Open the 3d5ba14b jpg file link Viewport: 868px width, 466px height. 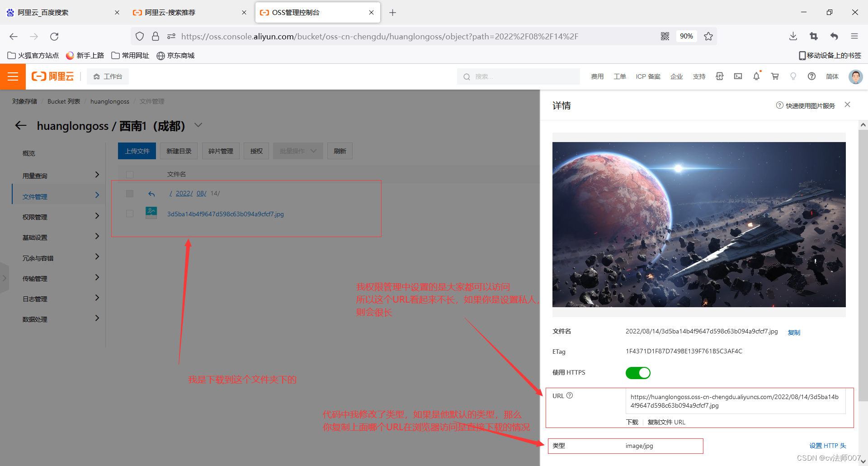[226, 214]
